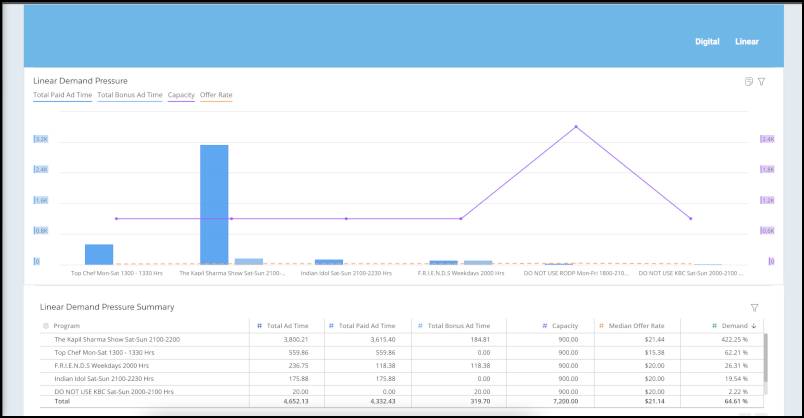The height and width of the screenshot is (418, 804).
Task: Toggle Offer Rate legend series
Action: coord(216,95)
